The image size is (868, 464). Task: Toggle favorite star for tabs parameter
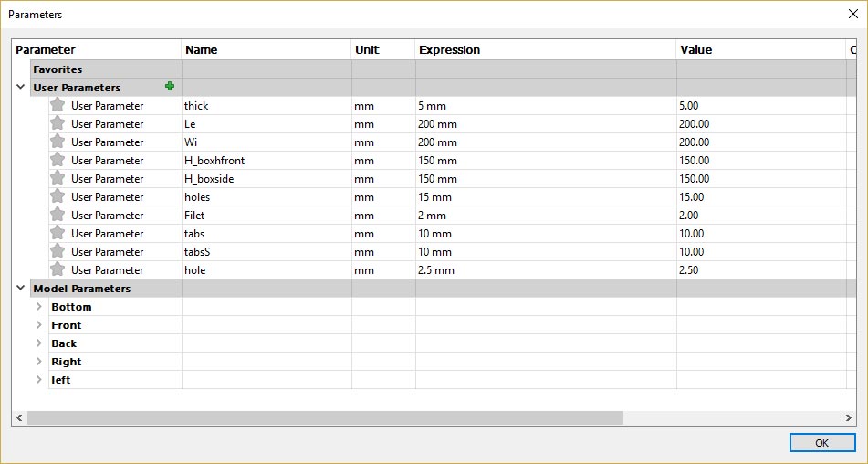tap(57, 233)
